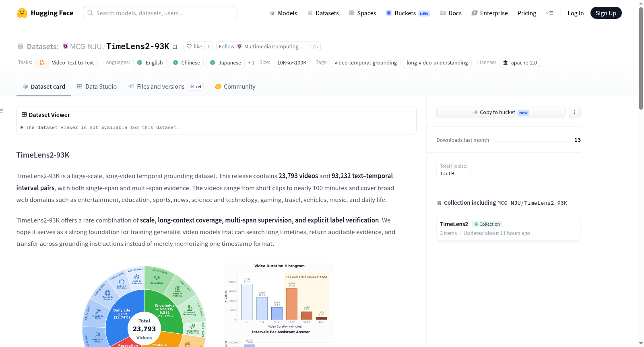This screenshot has width=644, height=347.
Task: Click the xet badge on Files tab
Action: (196, 87)
